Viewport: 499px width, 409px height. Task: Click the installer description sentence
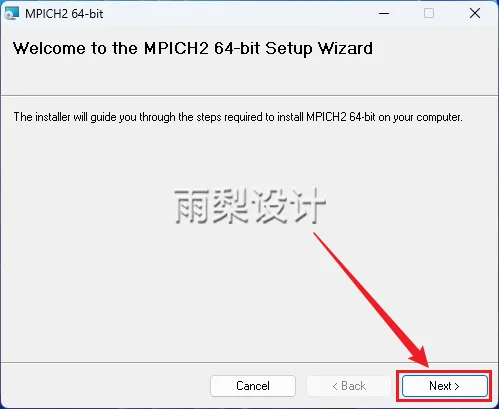tap(238, 117)
